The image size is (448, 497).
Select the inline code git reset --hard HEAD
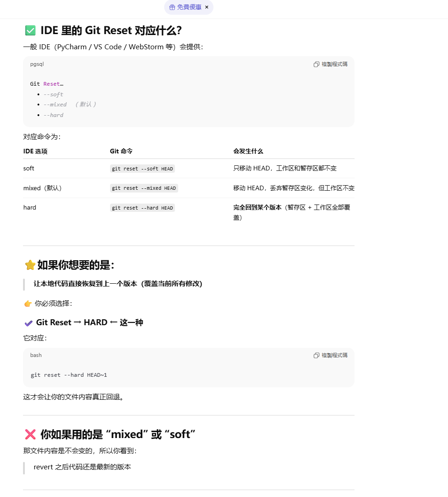[x=142, y=208]
